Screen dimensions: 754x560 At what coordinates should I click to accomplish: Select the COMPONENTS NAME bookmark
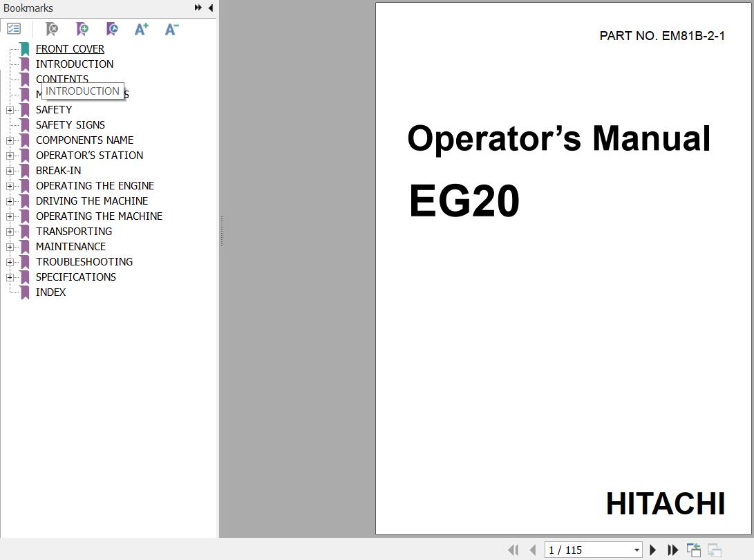point(84,140)
